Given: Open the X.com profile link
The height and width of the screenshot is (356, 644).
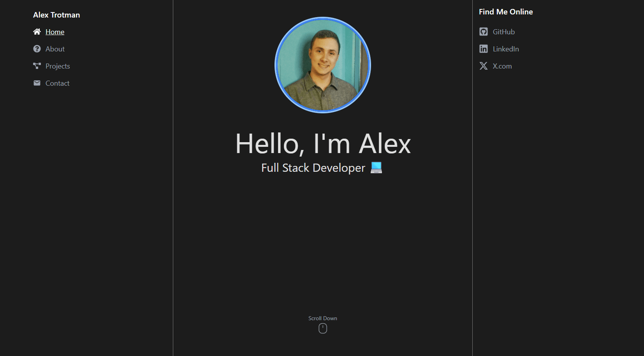Looking at the screenshot, I should [x=502, y=66].
